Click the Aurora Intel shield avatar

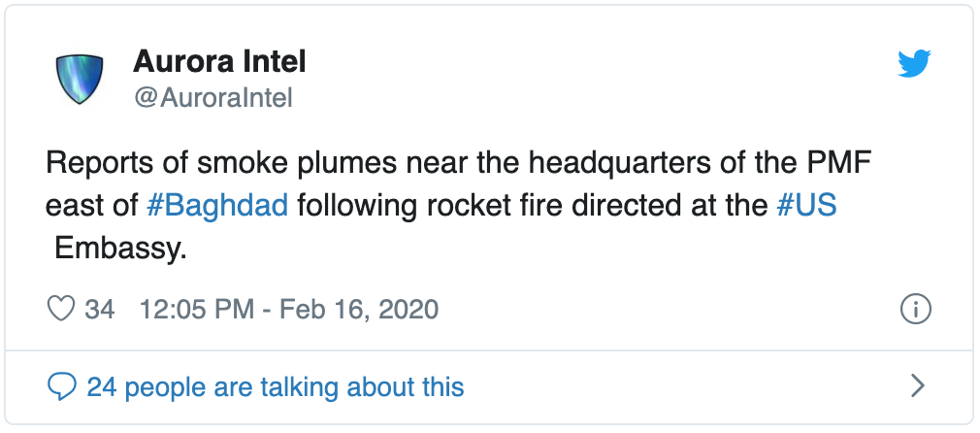[80, 79]
